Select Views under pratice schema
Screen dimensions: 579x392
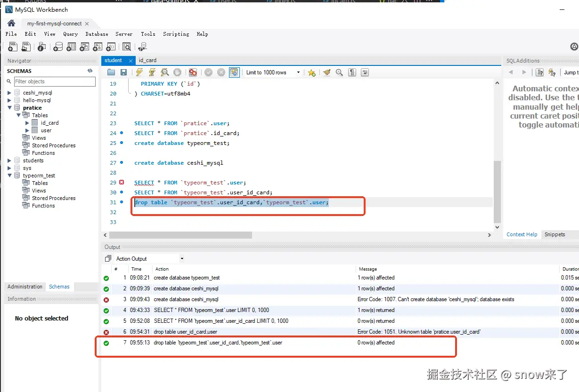[39, 138]
